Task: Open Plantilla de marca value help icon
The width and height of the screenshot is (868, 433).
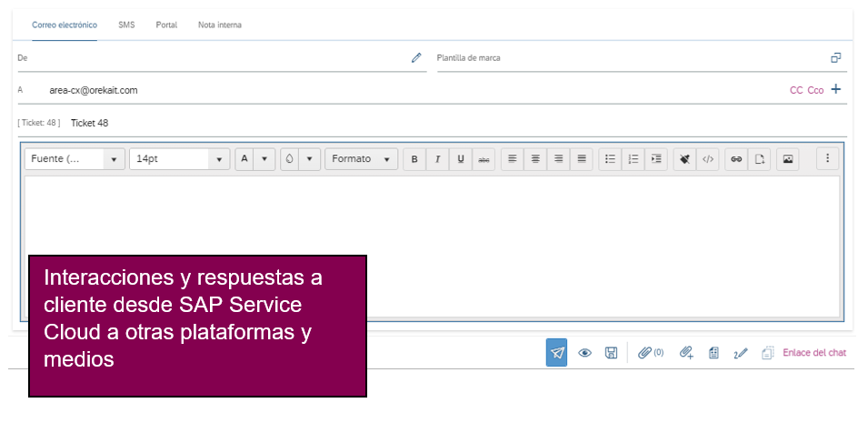Action: coord(836,57)
